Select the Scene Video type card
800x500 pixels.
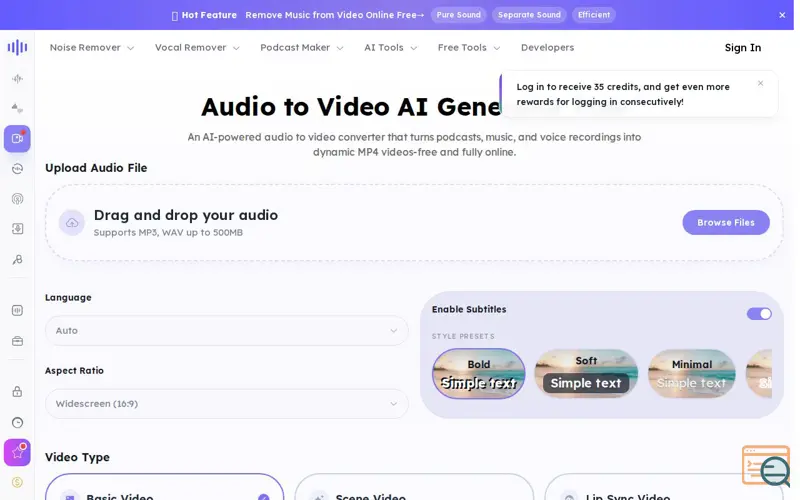click(414, 487)
